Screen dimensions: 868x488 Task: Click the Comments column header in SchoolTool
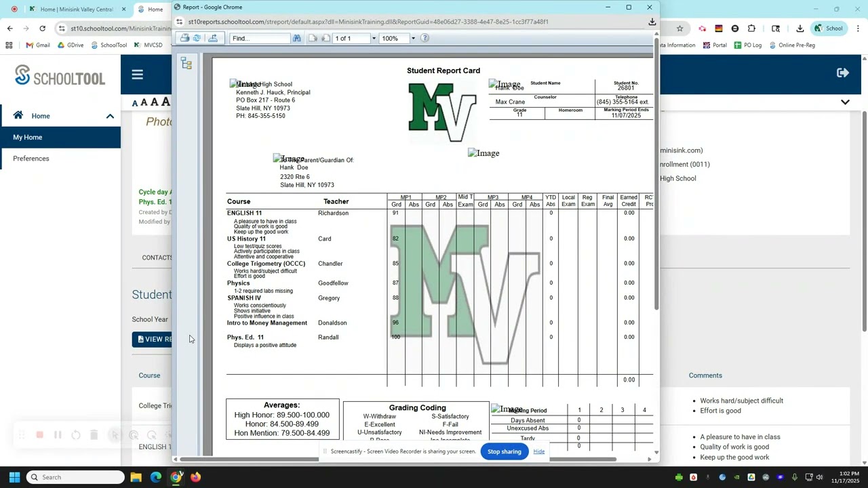coord(705,375)
